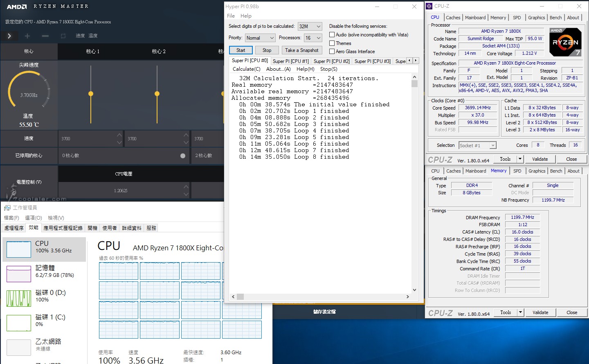
Task: Switch to Processes tab in Task Manager
Action: 14,228
